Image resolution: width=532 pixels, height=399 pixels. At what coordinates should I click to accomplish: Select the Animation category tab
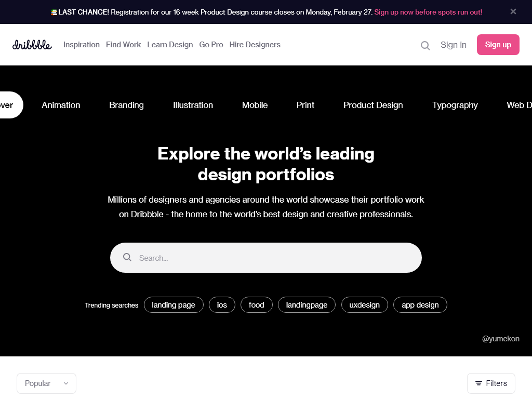coord(61,105)
